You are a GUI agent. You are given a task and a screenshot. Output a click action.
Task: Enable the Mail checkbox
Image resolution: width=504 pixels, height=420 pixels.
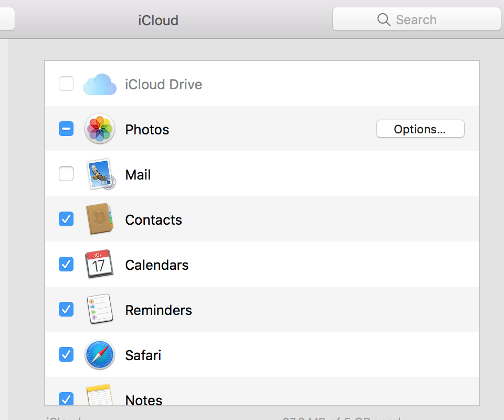pos(66,174)
